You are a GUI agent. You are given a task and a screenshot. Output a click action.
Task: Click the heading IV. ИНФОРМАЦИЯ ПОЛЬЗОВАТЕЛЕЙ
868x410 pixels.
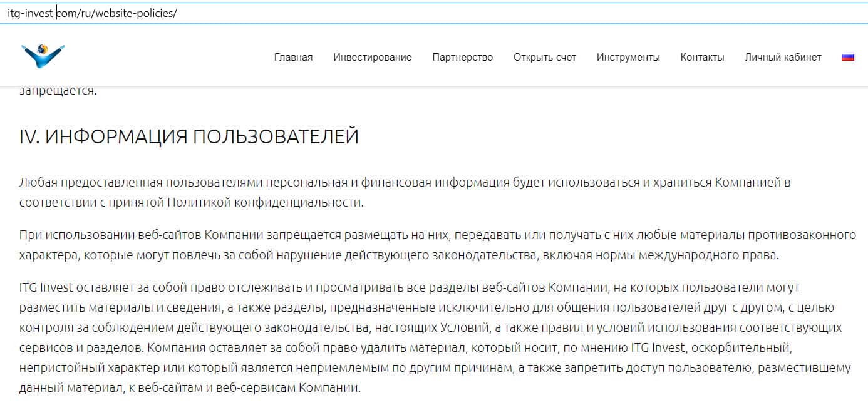(189, 136)
